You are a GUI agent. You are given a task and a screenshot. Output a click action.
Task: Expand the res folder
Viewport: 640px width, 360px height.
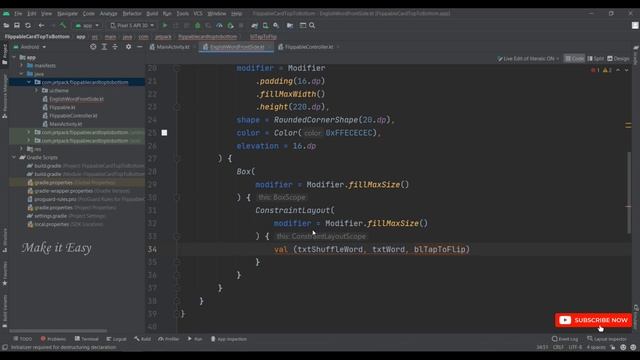point(22,149)
